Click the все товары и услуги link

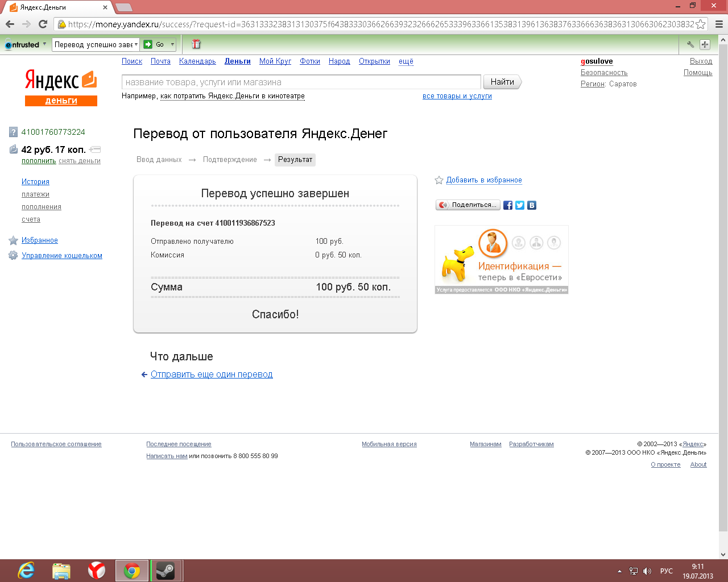[x=457, y=96]
